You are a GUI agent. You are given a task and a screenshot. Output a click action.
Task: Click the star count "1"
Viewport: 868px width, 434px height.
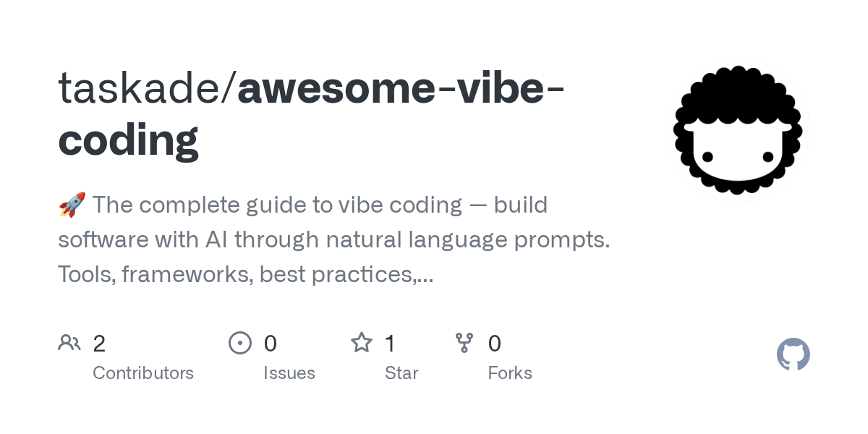pyautogui.click(x=390, y=344)
